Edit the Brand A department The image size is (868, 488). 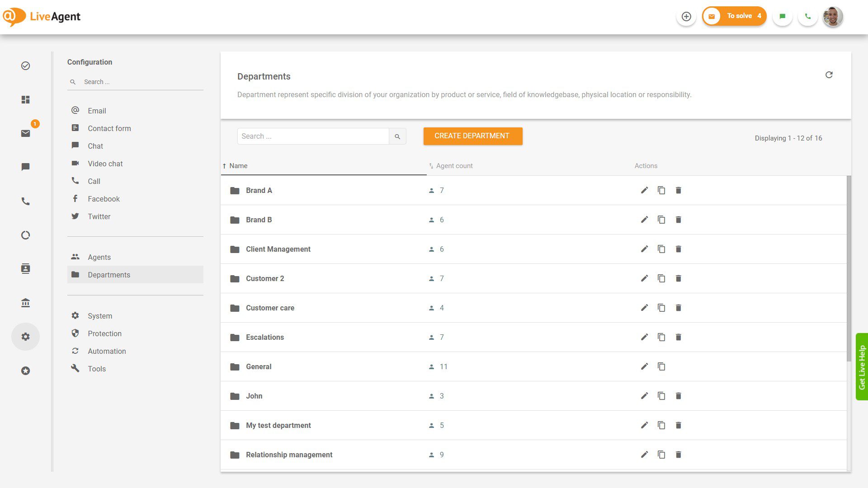[644, 190]
